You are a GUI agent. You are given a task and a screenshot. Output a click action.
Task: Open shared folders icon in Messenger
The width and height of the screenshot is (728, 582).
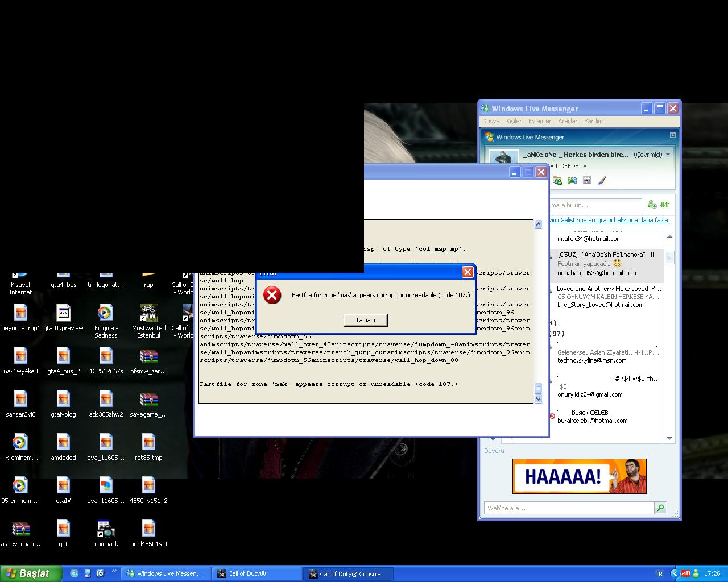(557, 180)
